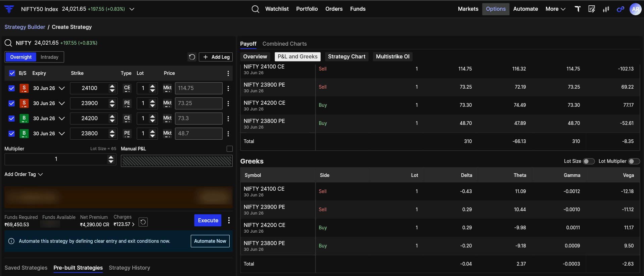Uncheck the 23900 PE leg checkbox
644x276 pixels.
coord(12,103)
